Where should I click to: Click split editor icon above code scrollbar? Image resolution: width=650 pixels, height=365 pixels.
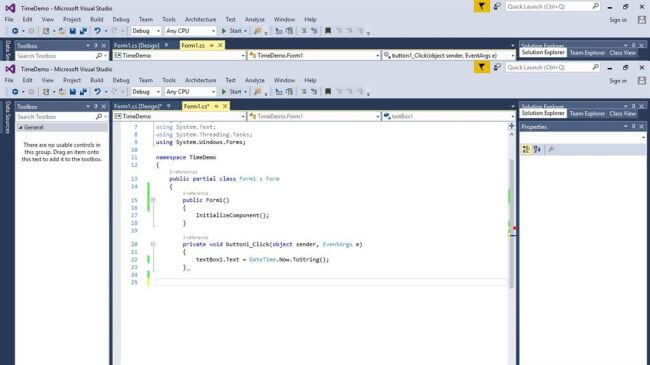point(512,126)
